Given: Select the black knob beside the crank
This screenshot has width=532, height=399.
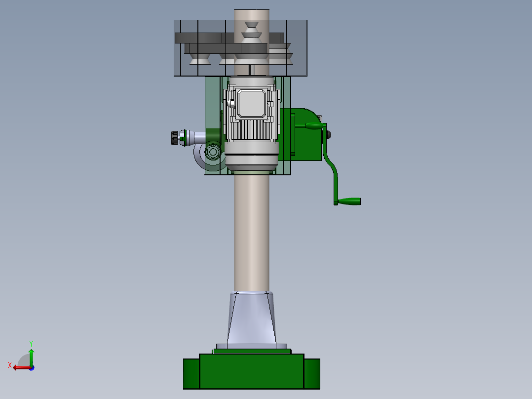Looking at the screenshot, I should 329,135.
